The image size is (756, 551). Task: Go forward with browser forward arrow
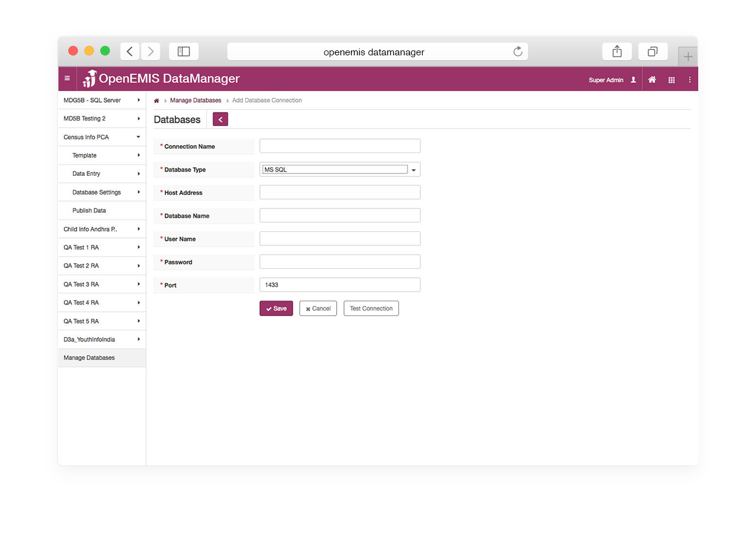pos(151,52)
